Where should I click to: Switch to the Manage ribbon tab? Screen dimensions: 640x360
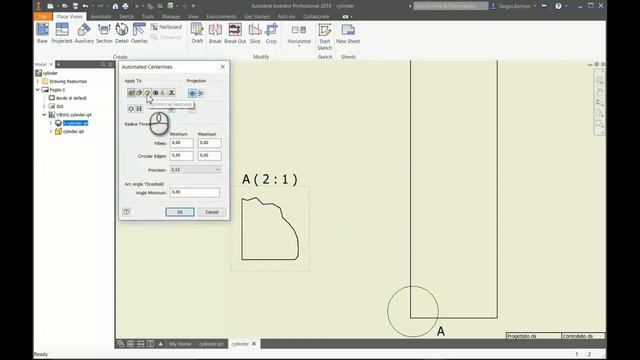coord(171,16)
